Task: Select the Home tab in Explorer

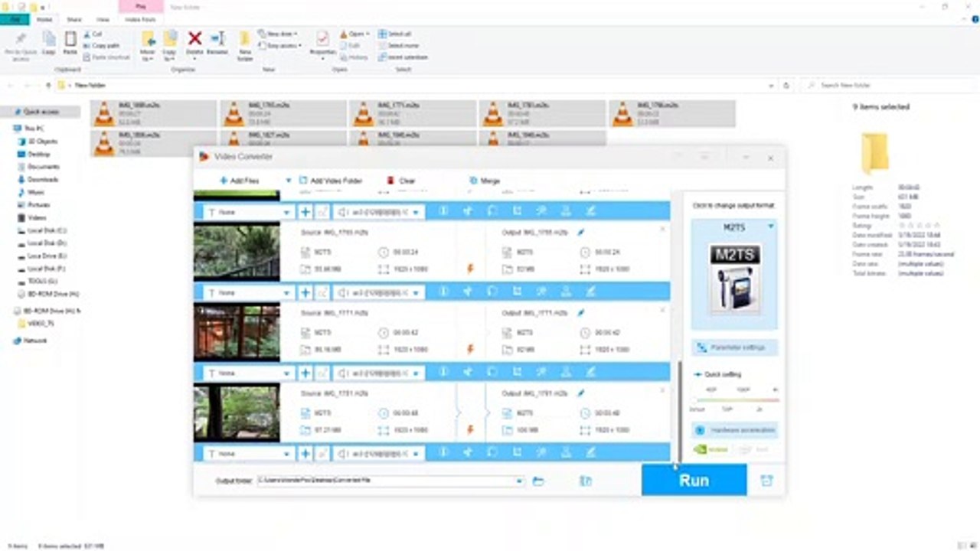Action: click(44, 19)
